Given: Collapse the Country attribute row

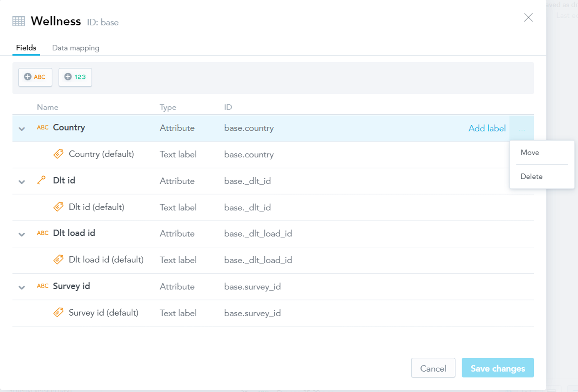Looking at the screenshot, I should 22,129.
